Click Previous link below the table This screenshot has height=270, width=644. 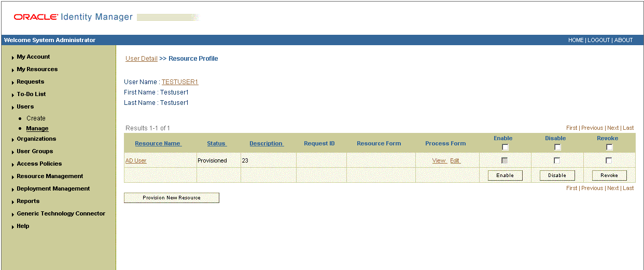[592, 188]
